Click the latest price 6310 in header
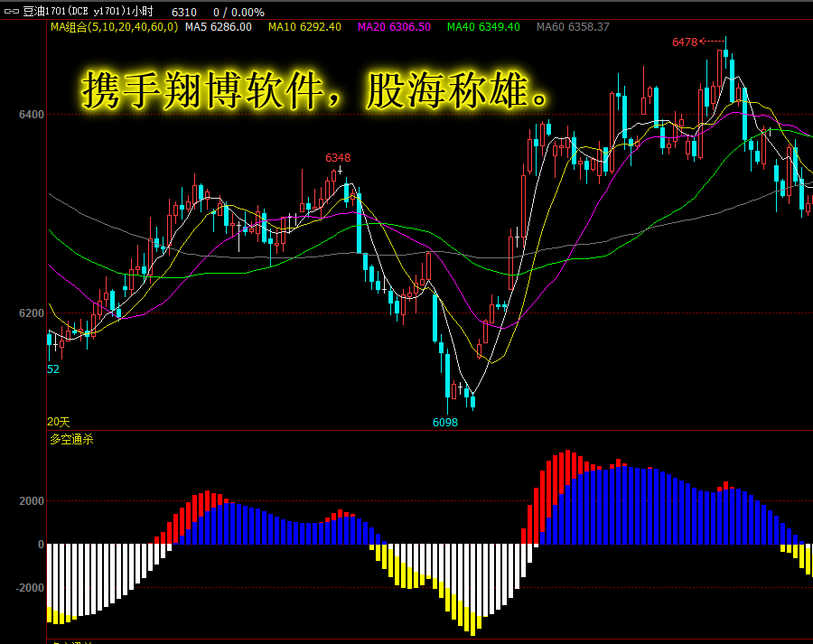 (184, 12)
